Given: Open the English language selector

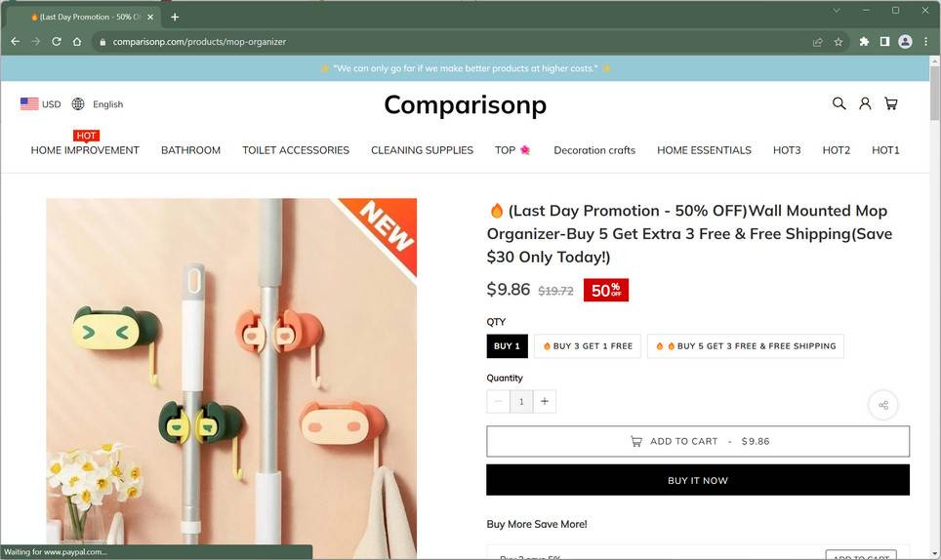Looking at the screenshot, I should [x=98, y=104].
